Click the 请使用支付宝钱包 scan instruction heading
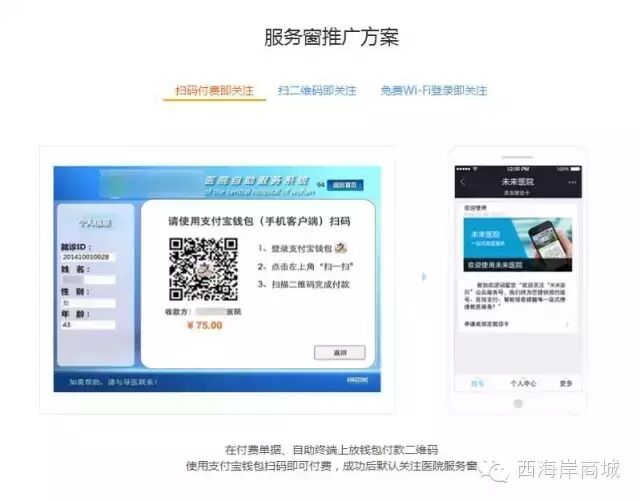 (x=259, y=221)
